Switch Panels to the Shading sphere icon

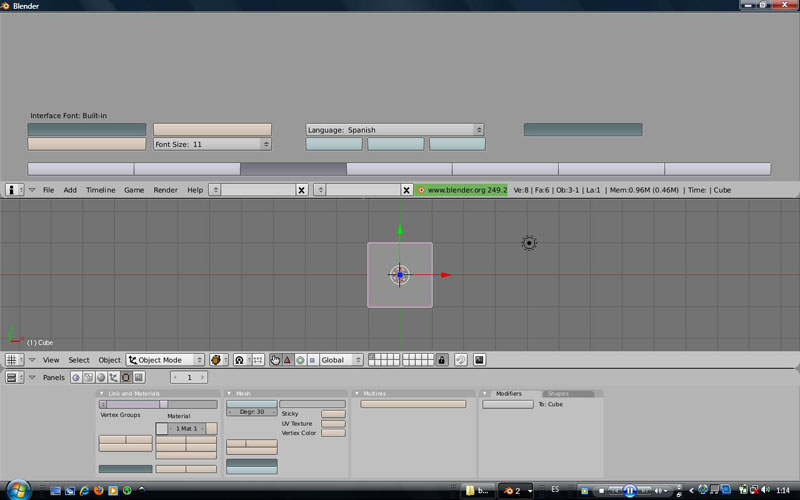101,378
